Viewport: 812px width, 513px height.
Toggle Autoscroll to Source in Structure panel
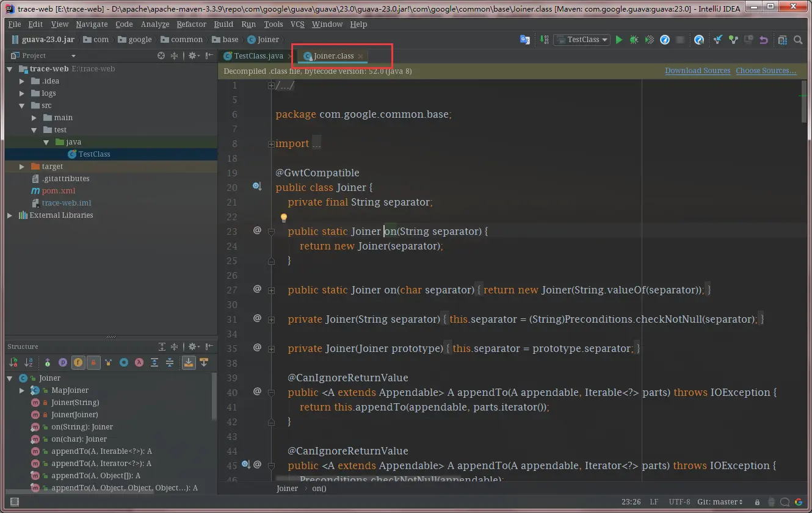coord(189,362)
